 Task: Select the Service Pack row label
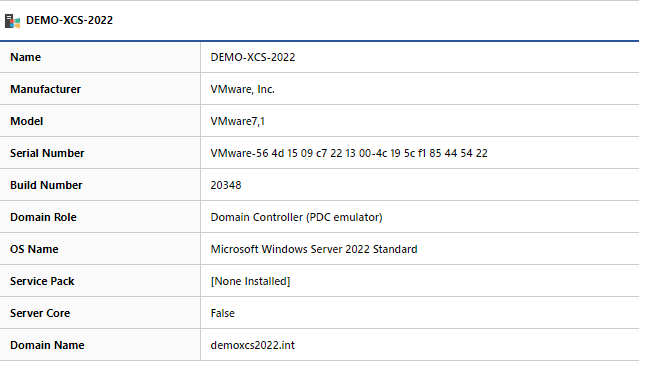click(42, 281)
